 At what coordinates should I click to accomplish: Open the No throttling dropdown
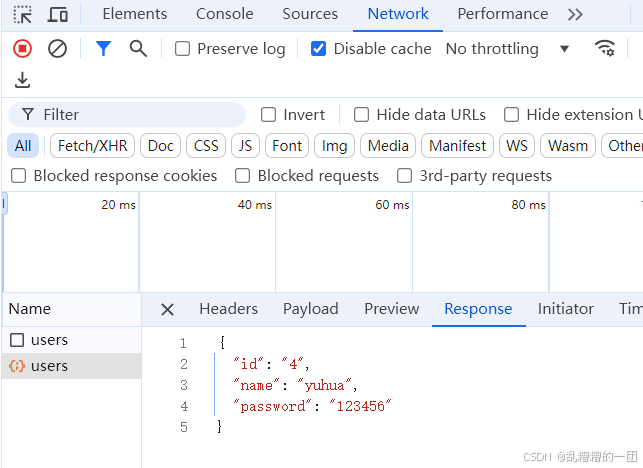click(508, 49)
